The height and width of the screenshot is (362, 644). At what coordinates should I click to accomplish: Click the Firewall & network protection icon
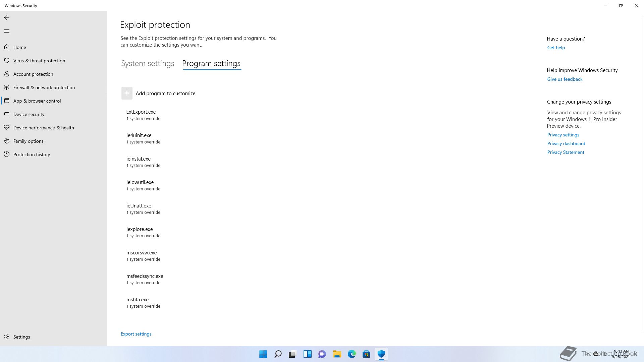coord(7,87)
